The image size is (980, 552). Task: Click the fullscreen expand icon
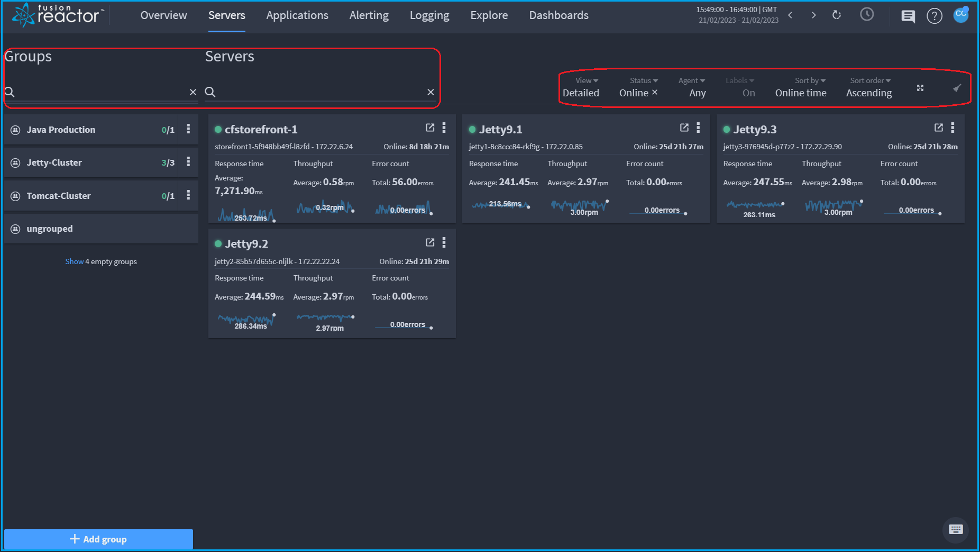pyautogui.click(x=920, y=88)
